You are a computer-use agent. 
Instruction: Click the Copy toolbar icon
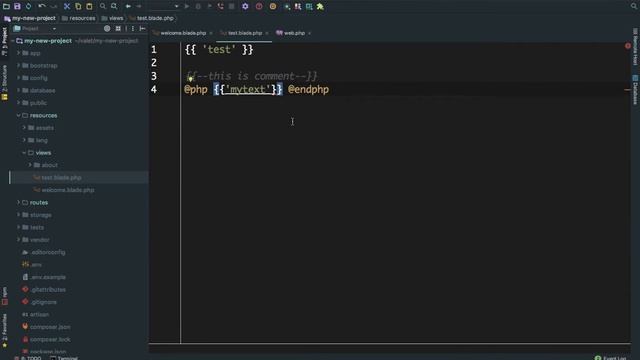tap(78, 6)
